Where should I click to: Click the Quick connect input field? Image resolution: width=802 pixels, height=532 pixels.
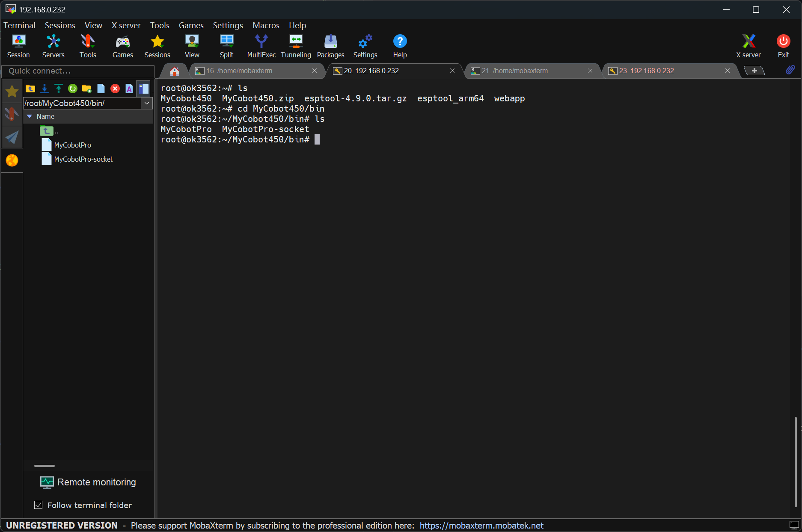[x=78, y=71]
